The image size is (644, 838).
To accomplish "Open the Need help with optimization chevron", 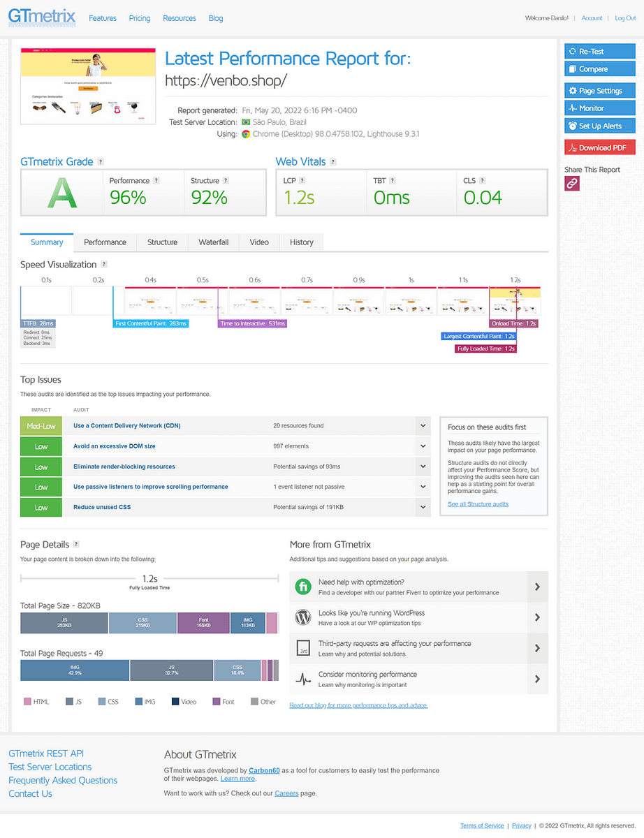I will point(537,587).
